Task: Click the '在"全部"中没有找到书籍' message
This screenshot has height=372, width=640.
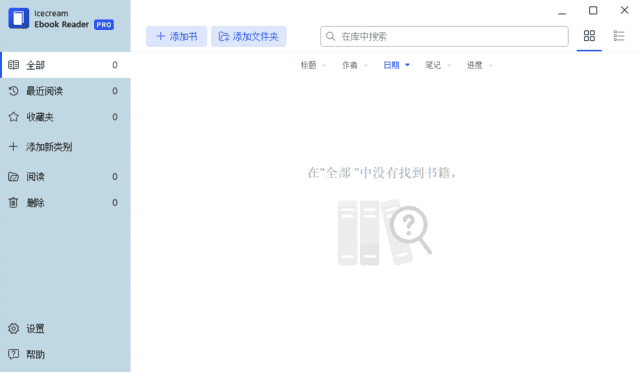Action: click(x=382, y=173)
